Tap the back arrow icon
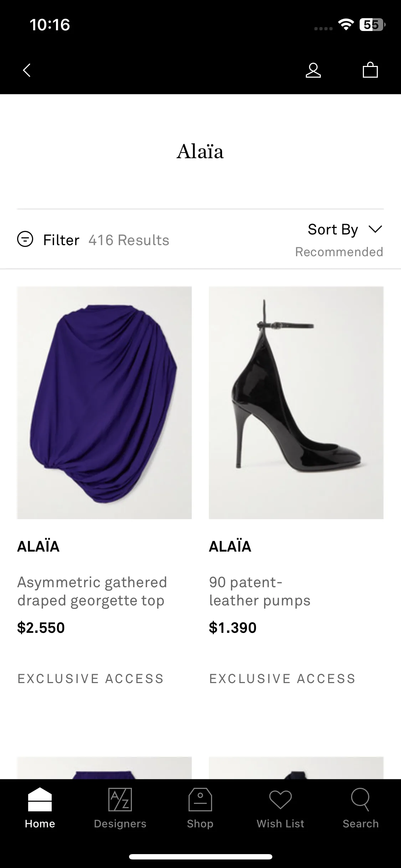This screenshot has height=868, width=401. tap(27, 70)
